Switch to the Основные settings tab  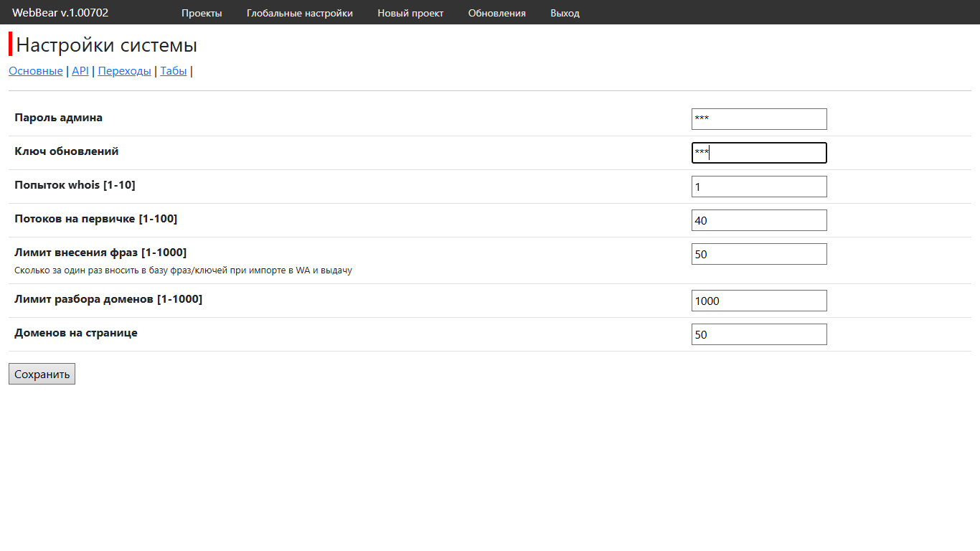36,71
